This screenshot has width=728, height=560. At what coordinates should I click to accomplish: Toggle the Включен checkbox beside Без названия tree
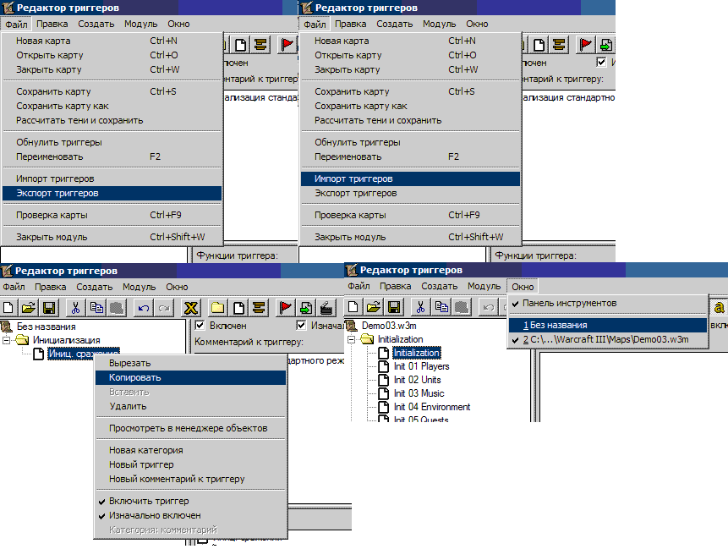tap(200, 326)
